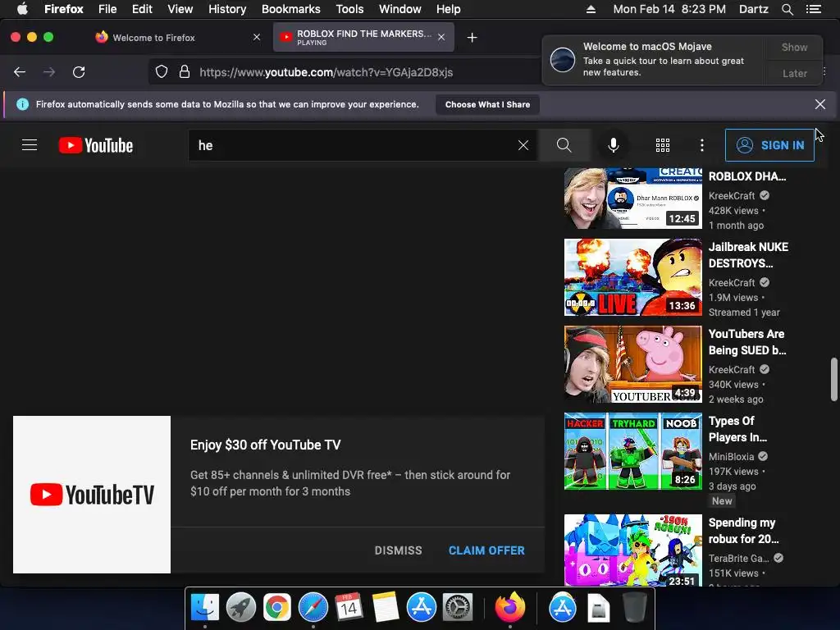Click the Jailbreak NUKE DESTROYS title
840x630 pixels.
(748, 255)
